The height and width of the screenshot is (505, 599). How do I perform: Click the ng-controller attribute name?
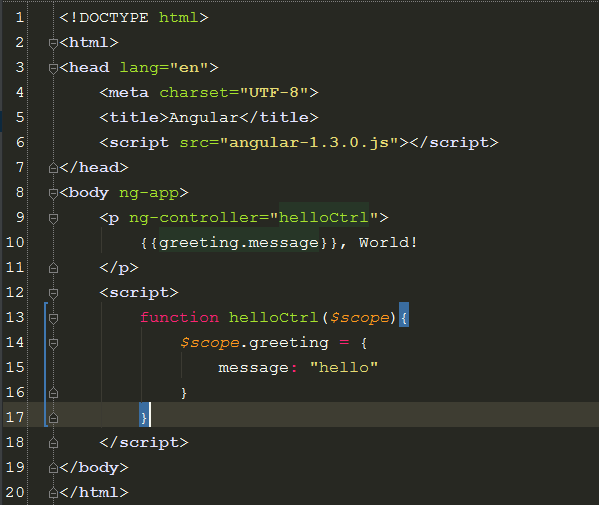tap(194, 218)
